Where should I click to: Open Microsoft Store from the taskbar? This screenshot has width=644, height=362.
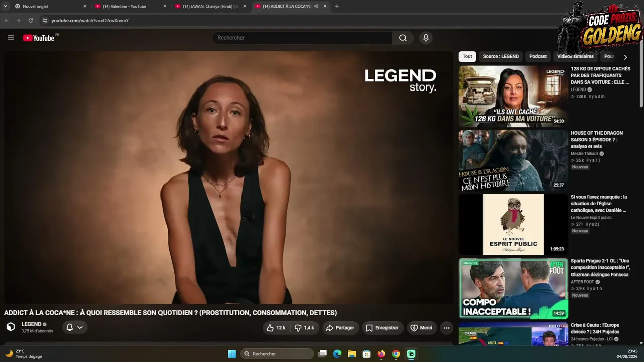tap(367, 354)
